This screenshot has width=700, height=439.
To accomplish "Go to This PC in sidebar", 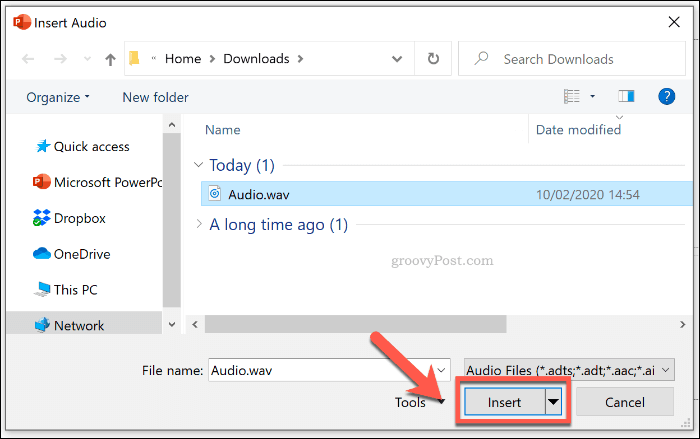I will [76, 289].
